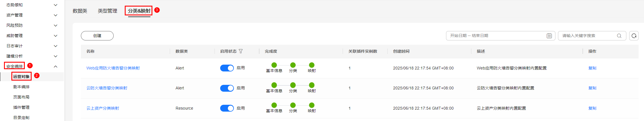The width and height of the screenshot is (644, 121).
Task: Select the 分类&映射 tab
Action: [x=139, y=11]
